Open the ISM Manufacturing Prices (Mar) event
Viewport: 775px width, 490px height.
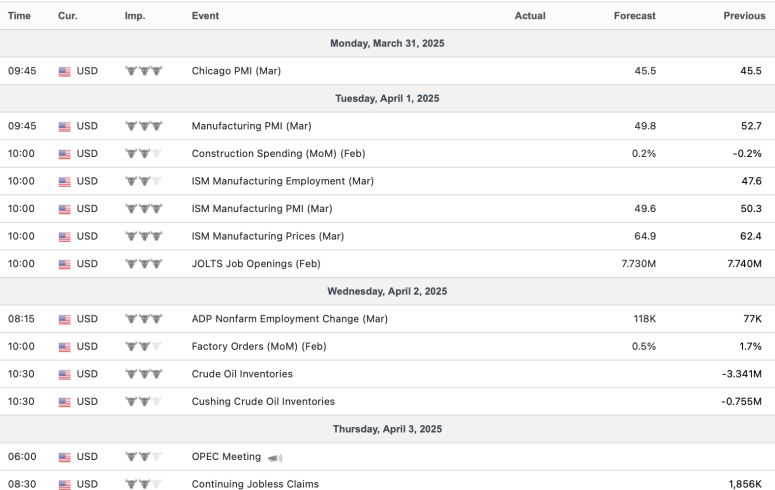point(268,236)
